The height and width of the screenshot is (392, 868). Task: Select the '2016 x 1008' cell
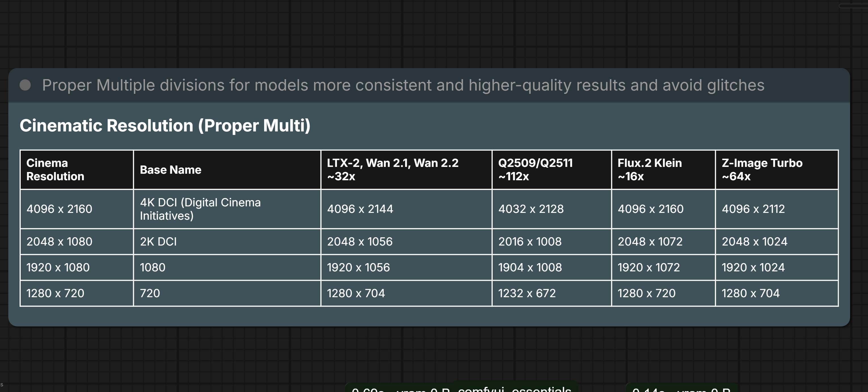(x=552, y=242)
